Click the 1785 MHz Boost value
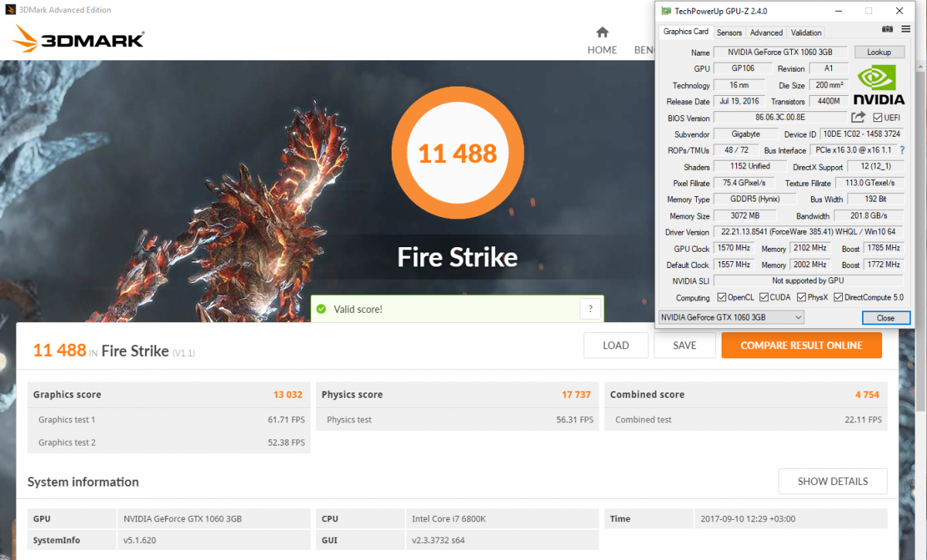Viewport: 927px width, 560px height. pos(883,248)
